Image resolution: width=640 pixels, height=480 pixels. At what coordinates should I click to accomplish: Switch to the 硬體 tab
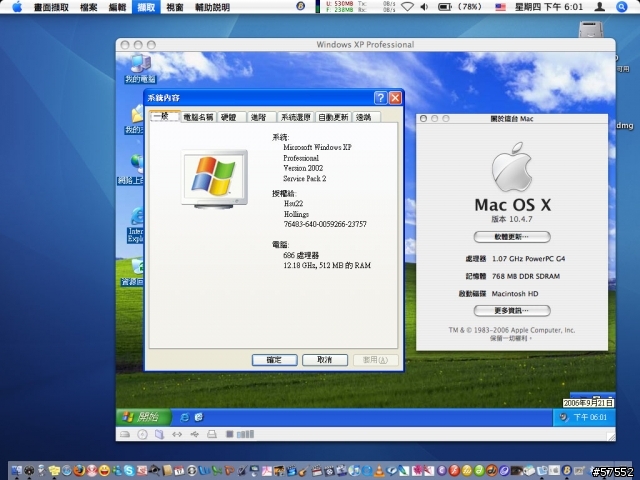click(231, 117)
